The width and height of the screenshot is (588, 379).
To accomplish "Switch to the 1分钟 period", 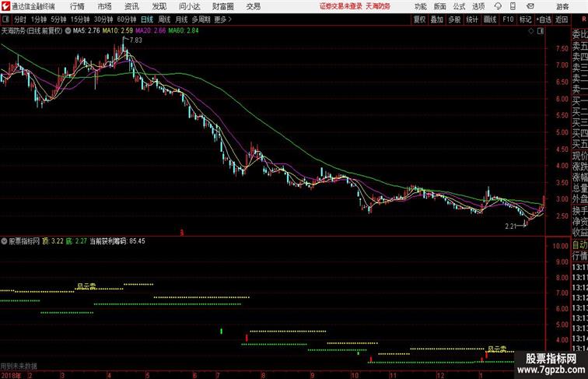I will pos(39,19).
